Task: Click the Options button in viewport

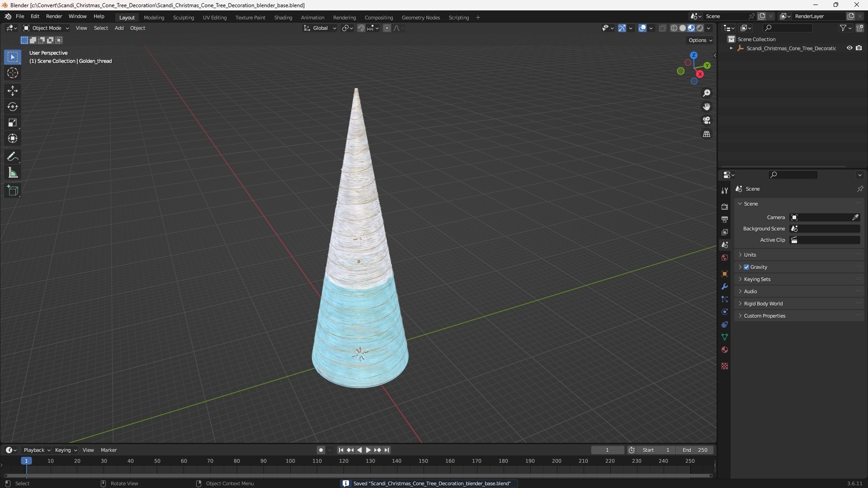Action: [700, 40]
